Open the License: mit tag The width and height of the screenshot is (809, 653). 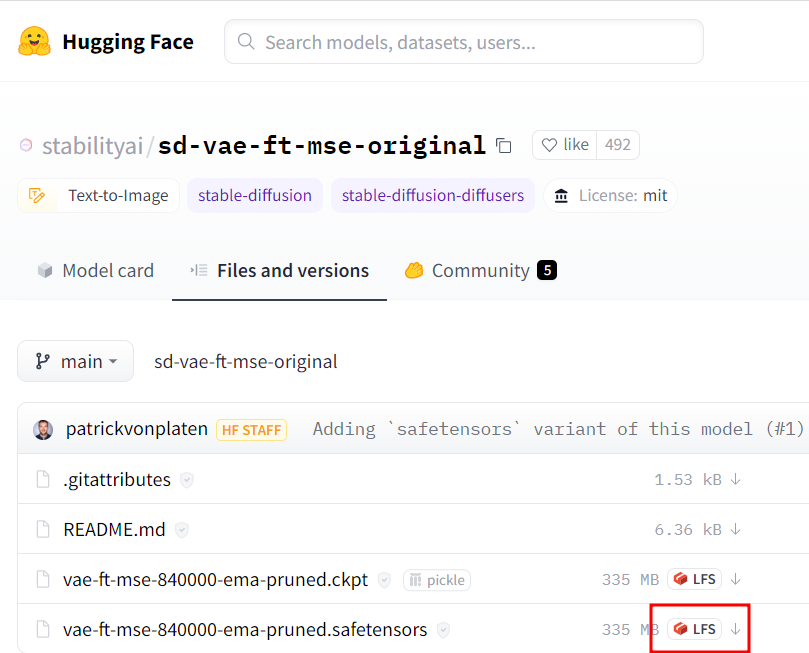pos(610,195)
